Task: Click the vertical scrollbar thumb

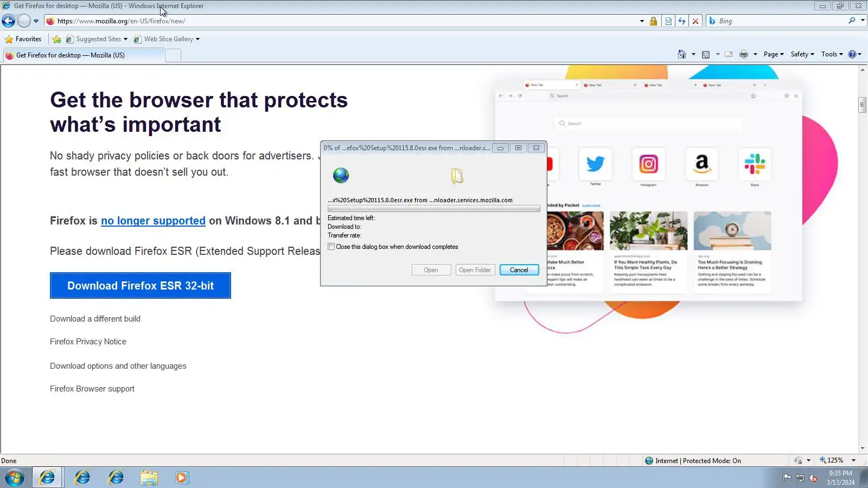Action: (x=863, y=105)
